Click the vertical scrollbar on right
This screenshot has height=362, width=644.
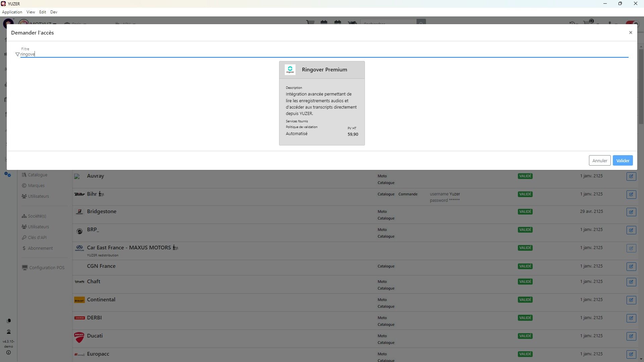pos(641,87)
